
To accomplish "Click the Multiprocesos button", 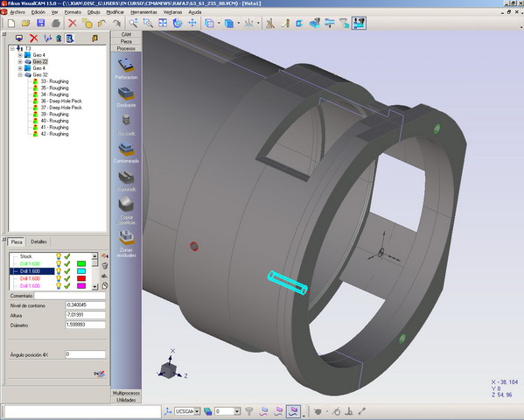I will click(x=126, y=393).
